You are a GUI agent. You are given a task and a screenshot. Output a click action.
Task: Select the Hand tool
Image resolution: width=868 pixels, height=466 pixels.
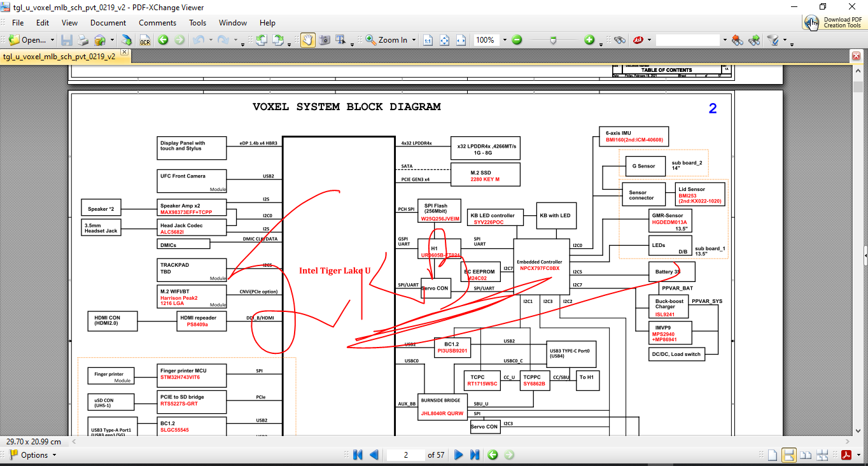click(307, 39)
